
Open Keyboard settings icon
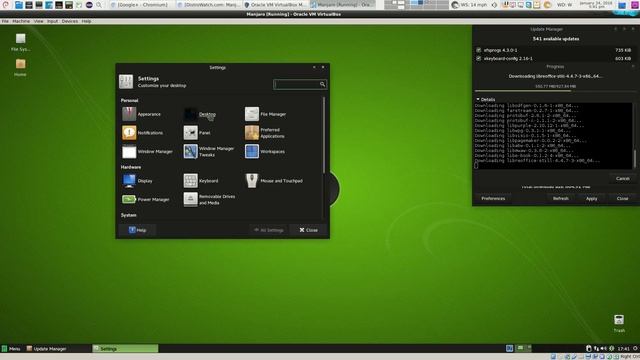(x=190, y=180)
